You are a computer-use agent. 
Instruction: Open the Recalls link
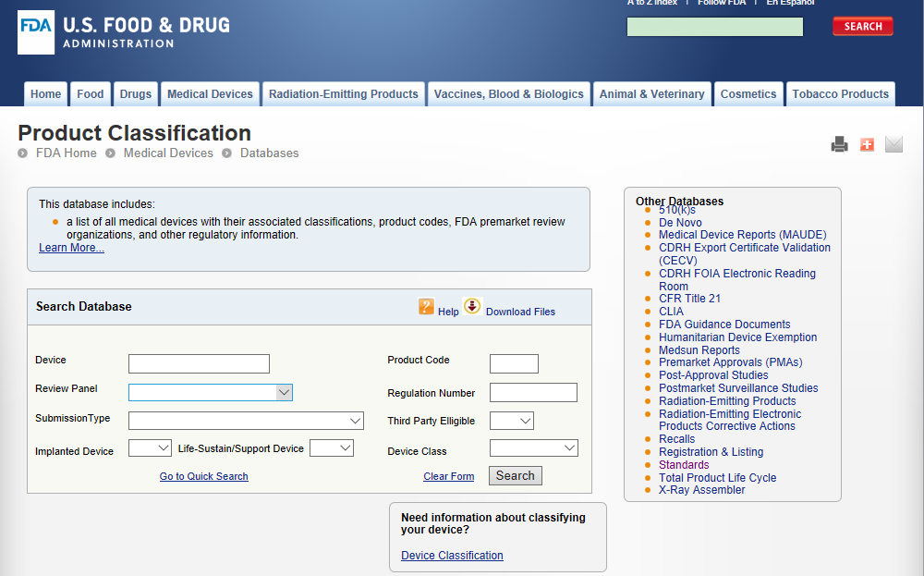[x=676, y=439]
